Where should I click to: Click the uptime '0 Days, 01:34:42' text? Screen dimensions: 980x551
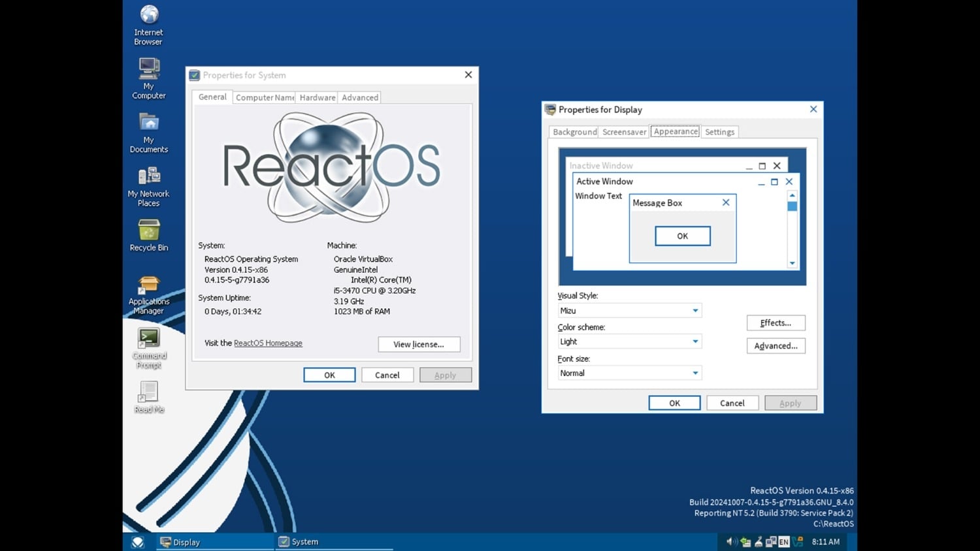(233, 311)
